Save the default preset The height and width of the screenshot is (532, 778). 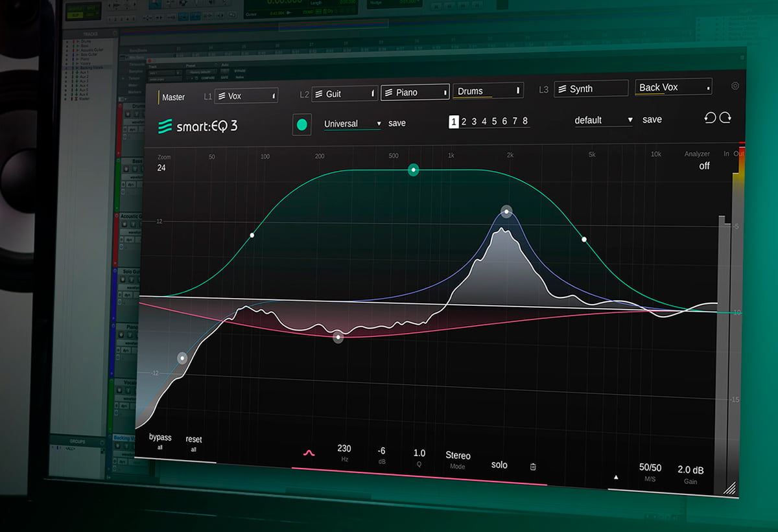652,120
